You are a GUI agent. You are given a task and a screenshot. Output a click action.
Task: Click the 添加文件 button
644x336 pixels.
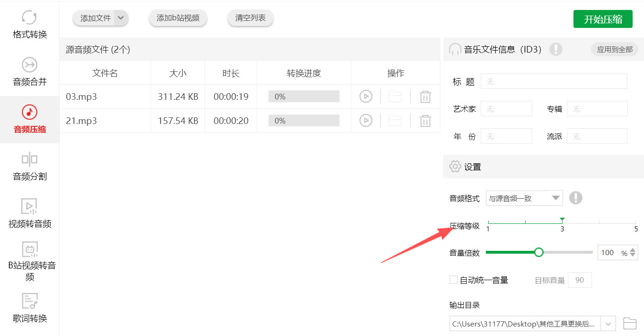coord(94,18)
